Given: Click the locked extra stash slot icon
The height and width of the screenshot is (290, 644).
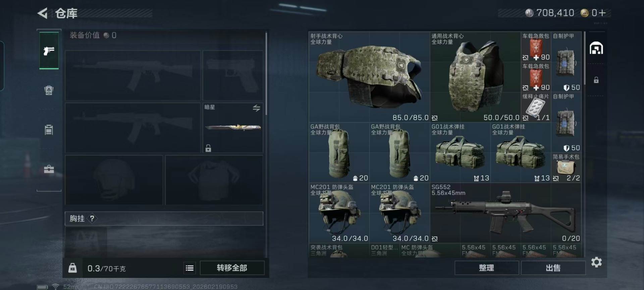Looking at the screenshot, I should coord(596,80).
